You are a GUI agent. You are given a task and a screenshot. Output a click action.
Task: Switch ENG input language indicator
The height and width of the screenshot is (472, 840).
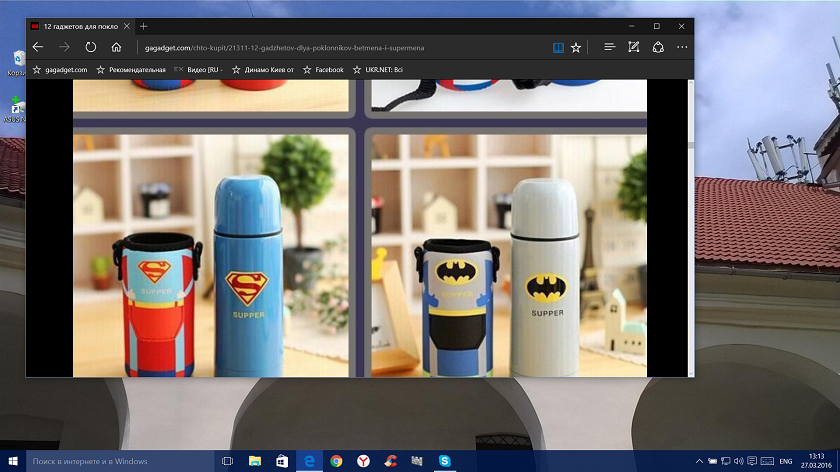pyautogui.click(x=786, y=461)
